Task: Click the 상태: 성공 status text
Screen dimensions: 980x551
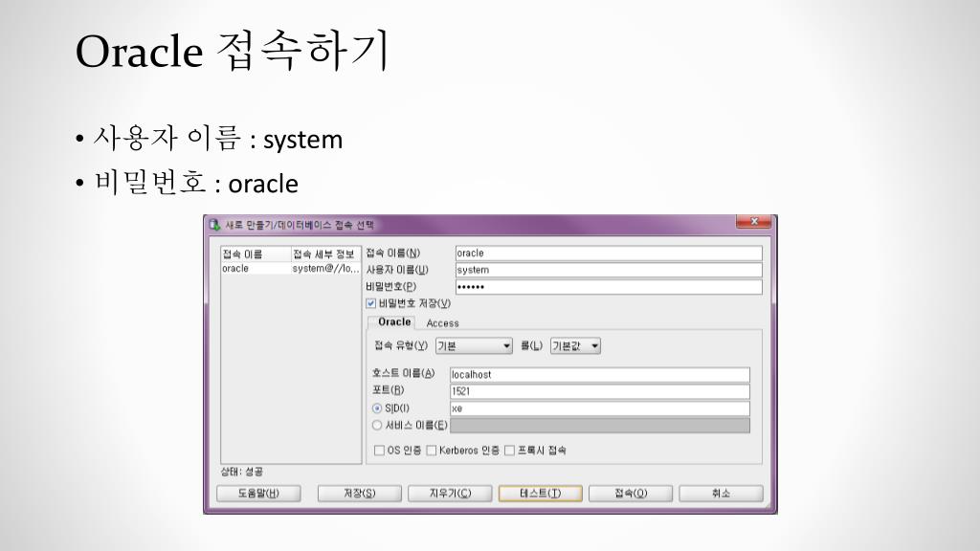Action: pyautogui.click(x=242, y=472)
